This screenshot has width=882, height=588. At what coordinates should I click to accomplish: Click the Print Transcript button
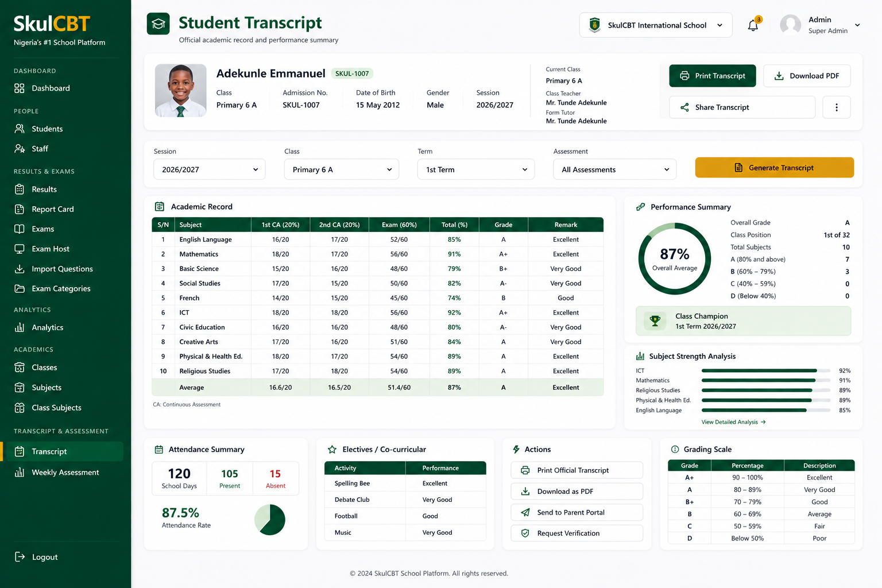click(713, 76)
